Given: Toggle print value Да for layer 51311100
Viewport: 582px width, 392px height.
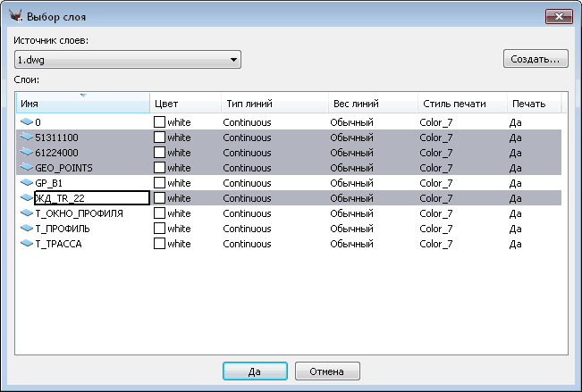Looking at the screenshot, I should coord(516,138).
